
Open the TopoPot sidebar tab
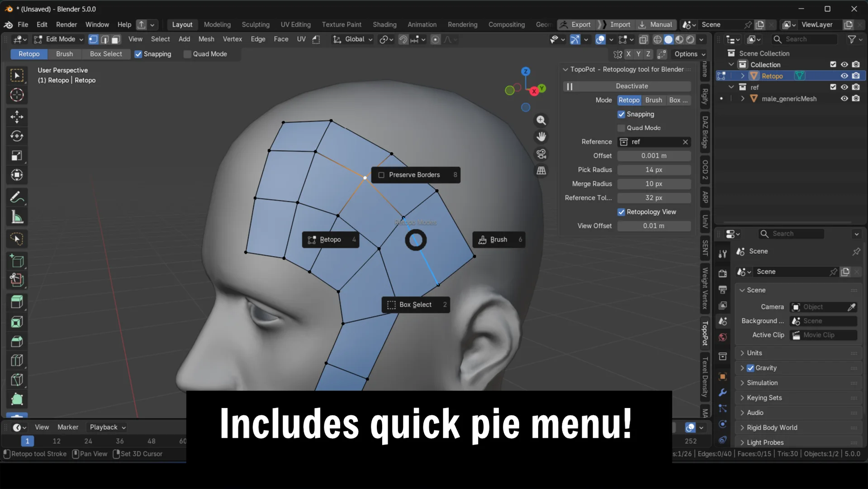pos(704,333)
